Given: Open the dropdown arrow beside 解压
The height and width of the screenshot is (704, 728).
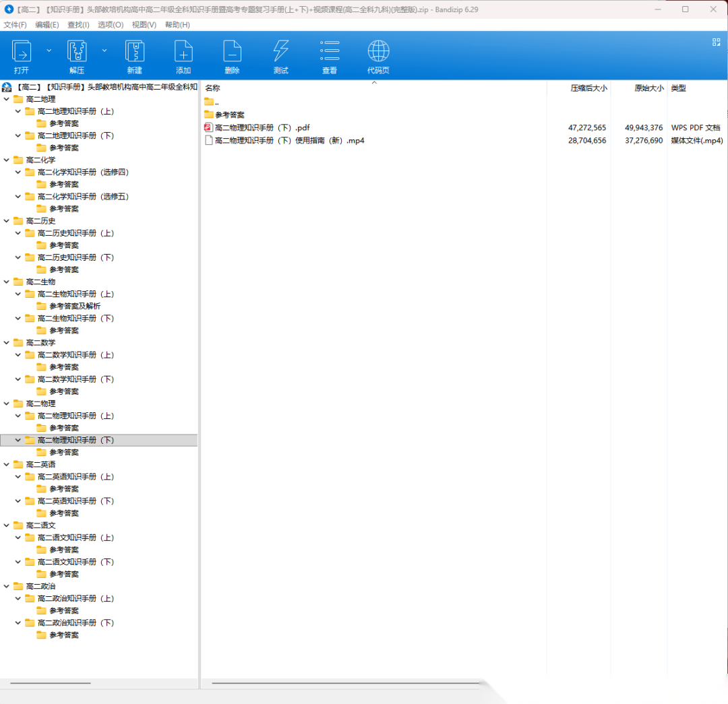Looking at the screenshot, I should pyautogui.click(x=104, y=51).
